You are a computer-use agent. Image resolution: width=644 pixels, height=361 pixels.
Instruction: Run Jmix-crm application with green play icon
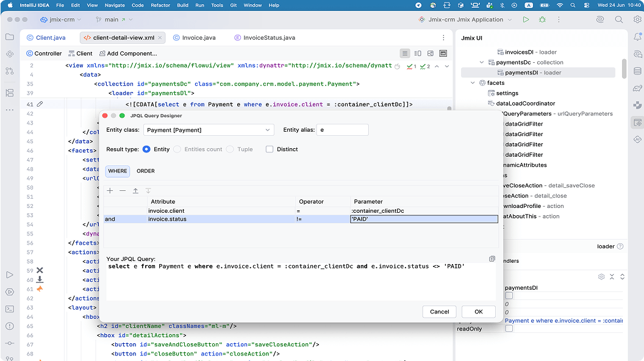pos(526,20)
